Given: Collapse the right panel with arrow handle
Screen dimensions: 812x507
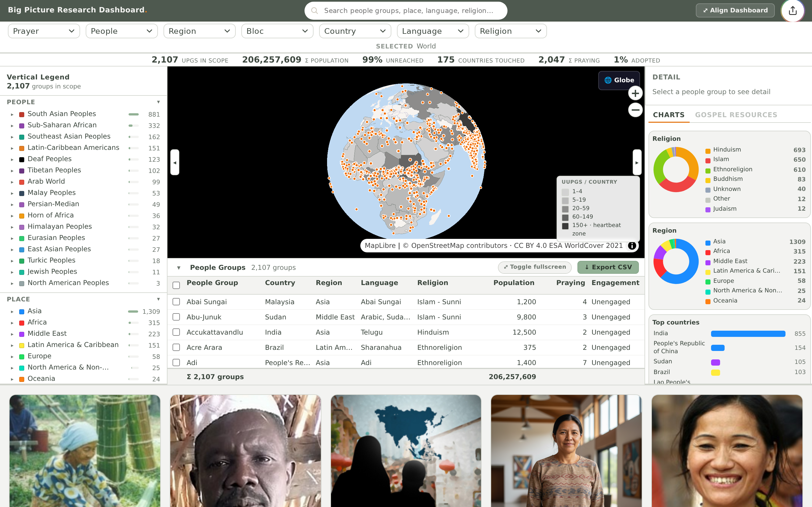Looking at the screenshot, I should click(637, 162).
